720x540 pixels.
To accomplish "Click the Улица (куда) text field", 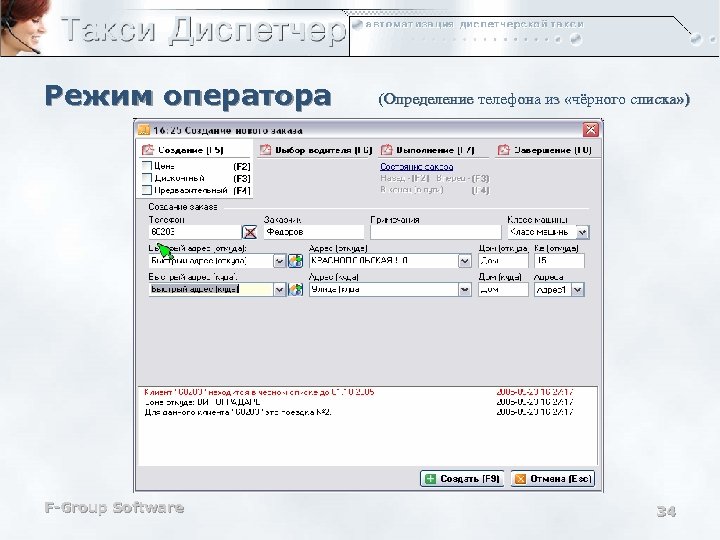I will tap(384, 289).
